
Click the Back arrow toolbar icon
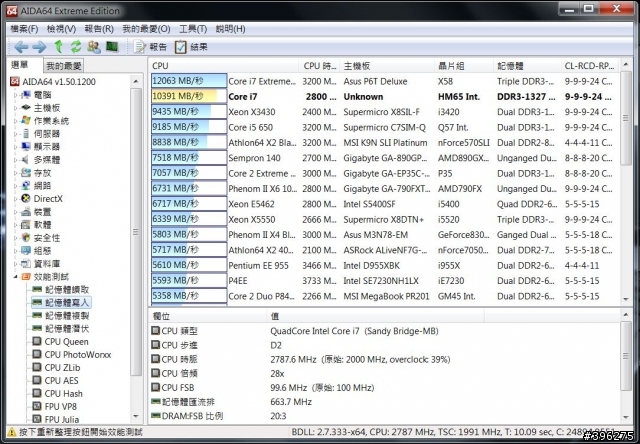pos(21,47)
